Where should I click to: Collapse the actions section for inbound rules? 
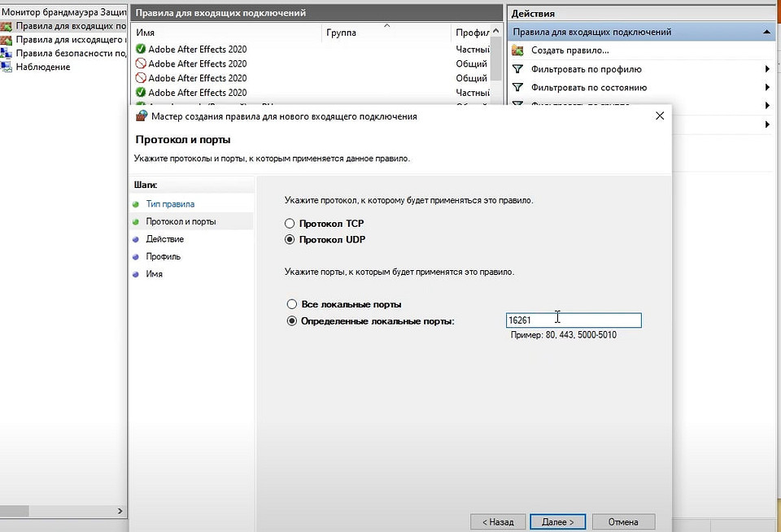pos(766,32)
